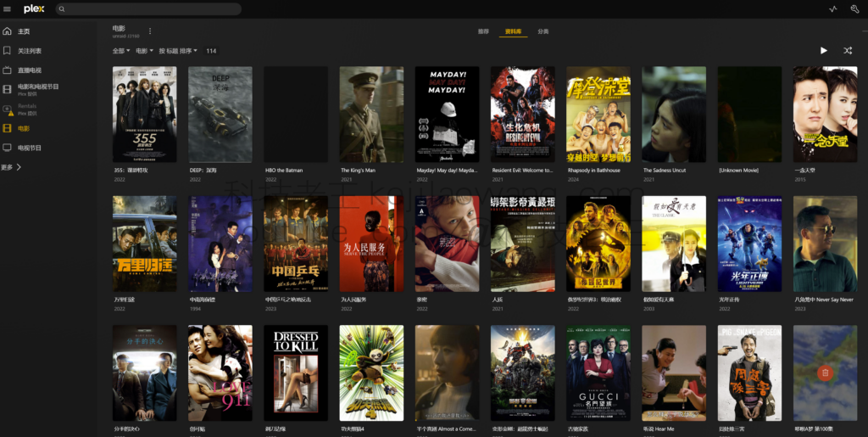Open the Jurassic World dinosaur poster
The image size is (868, 437).
click(598, 244)
